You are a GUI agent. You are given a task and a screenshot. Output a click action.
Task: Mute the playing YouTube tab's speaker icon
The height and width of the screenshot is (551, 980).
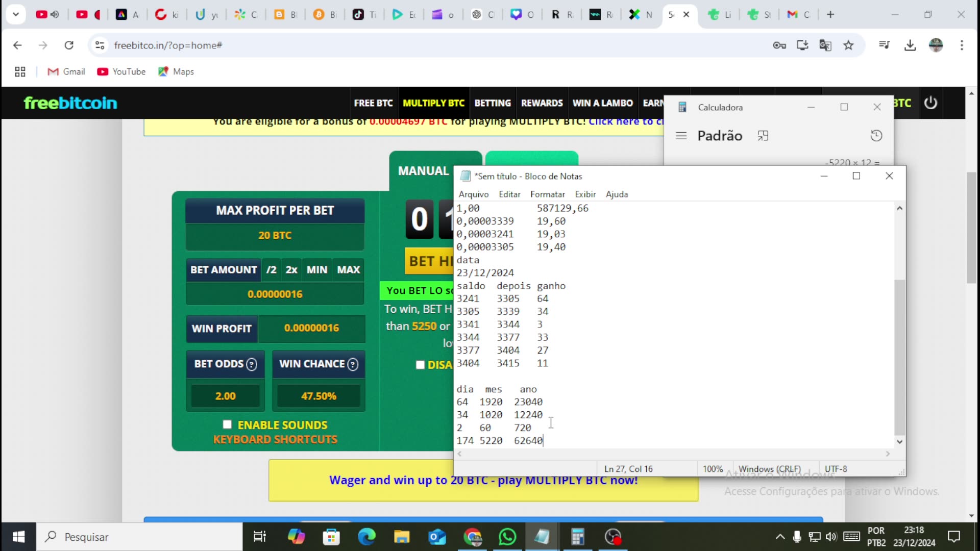pos(55,14)
